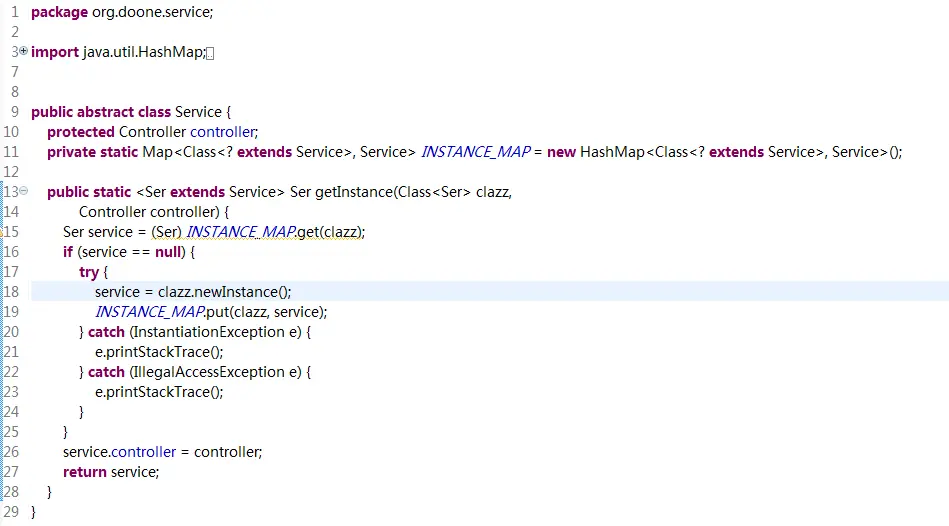
Task: Click 'HashMap<Class<?' constructor on line 11
Action: point(642,152)
